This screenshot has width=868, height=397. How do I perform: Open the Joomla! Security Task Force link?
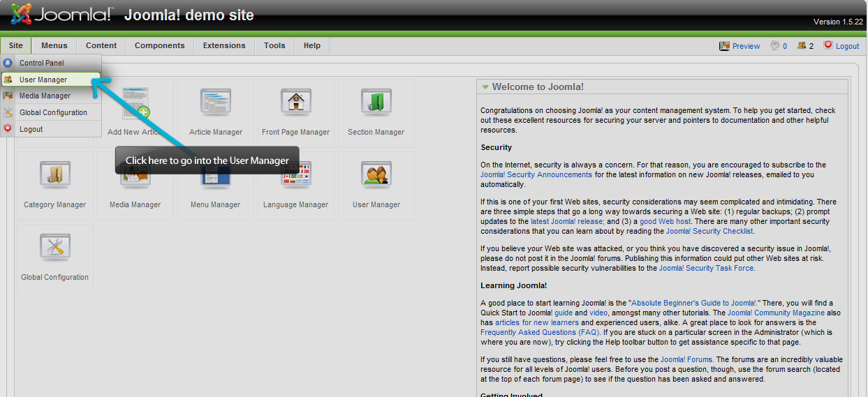[707, 268]
